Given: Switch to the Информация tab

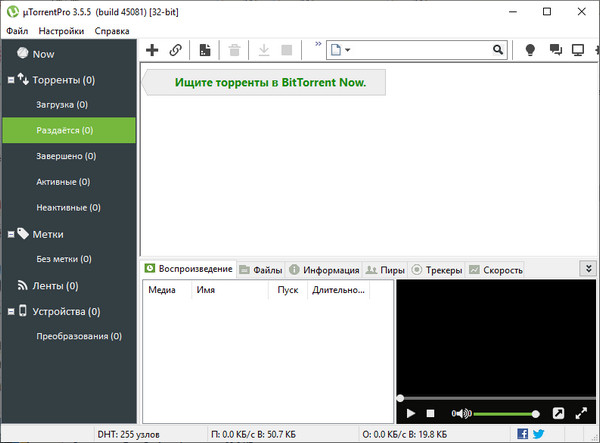Looking at the screenshot, I should [324, 270].
